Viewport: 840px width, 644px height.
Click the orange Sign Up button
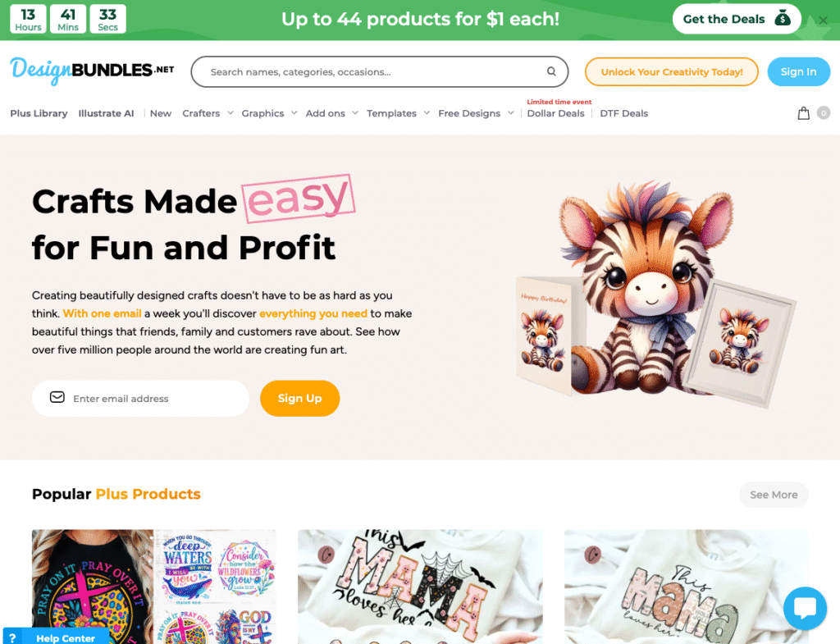click(x=299, y=398)
